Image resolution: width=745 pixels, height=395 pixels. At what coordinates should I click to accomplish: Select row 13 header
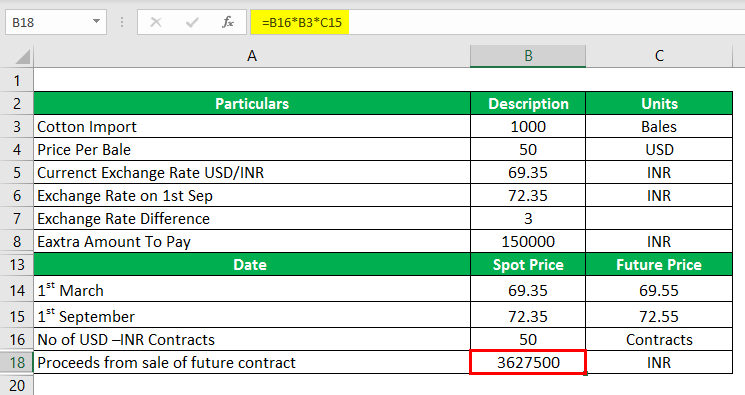tap(17, 264)
